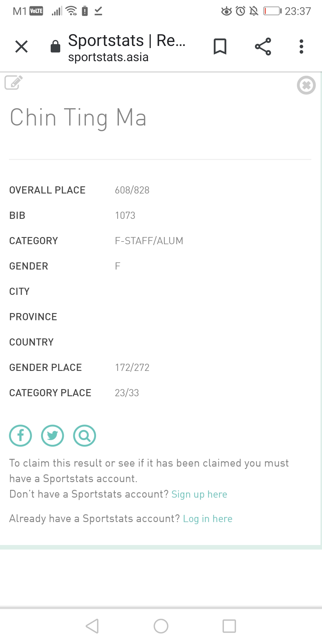Viewport: 322px width, 644px height.
Task: Share result on Twitter
Action: coord(52,436)
